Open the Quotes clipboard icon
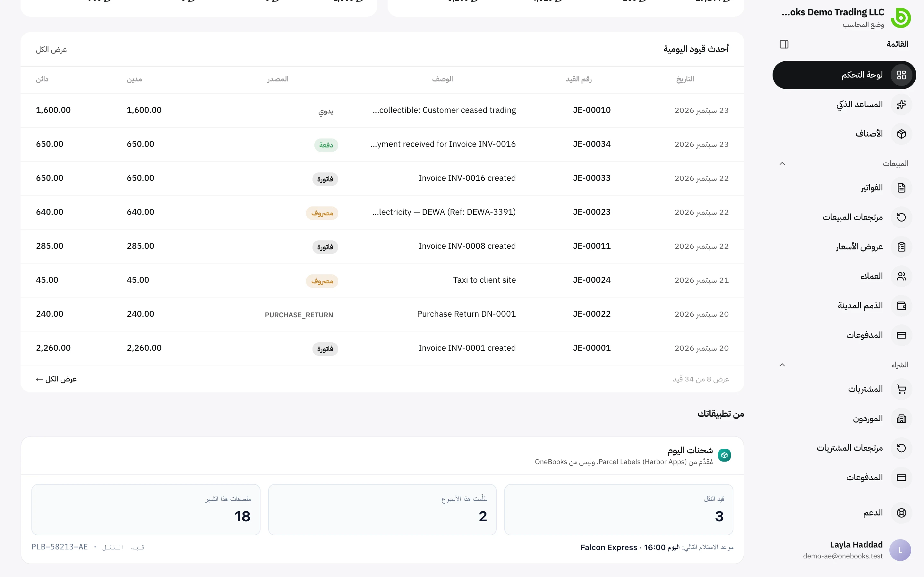 901,247
